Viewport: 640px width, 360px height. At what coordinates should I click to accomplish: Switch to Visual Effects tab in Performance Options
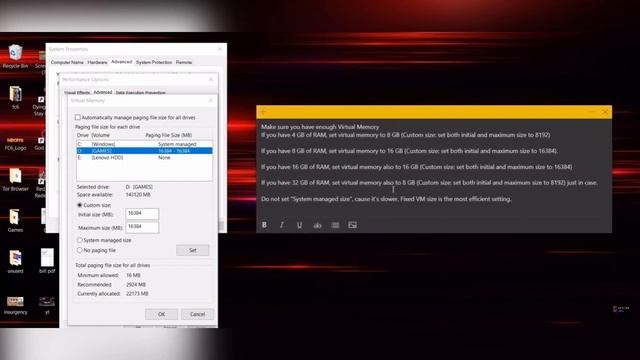77,93
